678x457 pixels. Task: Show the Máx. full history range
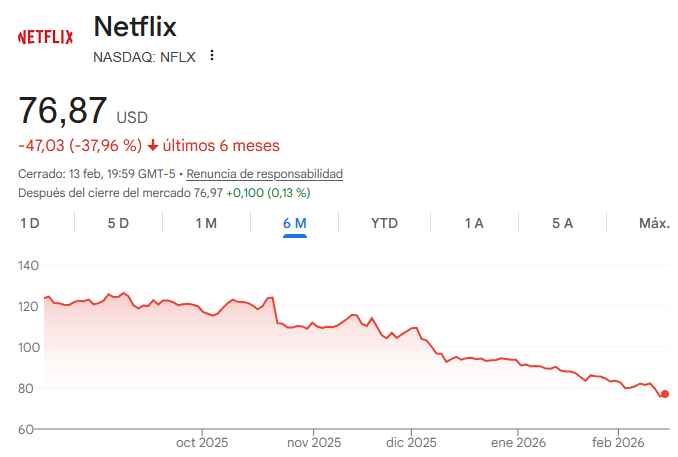(654, 223)
